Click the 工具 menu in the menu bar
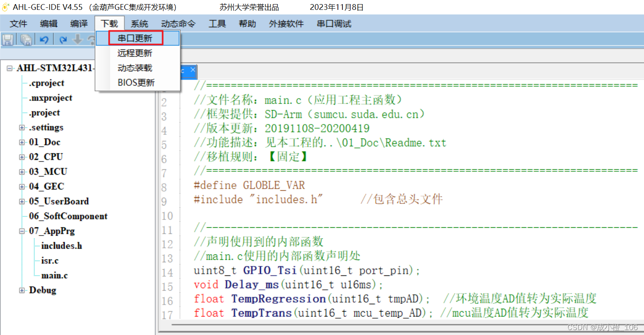The width and height of the screenshot is (644, 335). click(217, 23)
